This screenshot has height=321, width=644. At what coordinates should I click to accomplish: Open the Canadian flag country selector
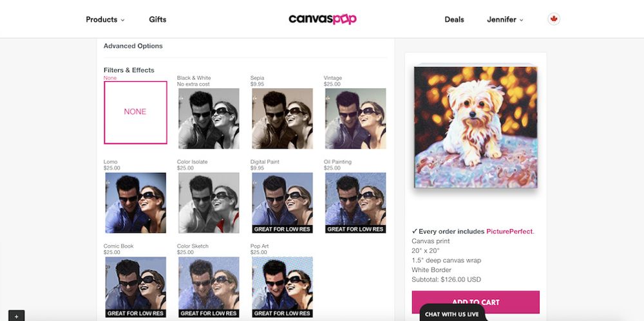[x=554, y=19]
